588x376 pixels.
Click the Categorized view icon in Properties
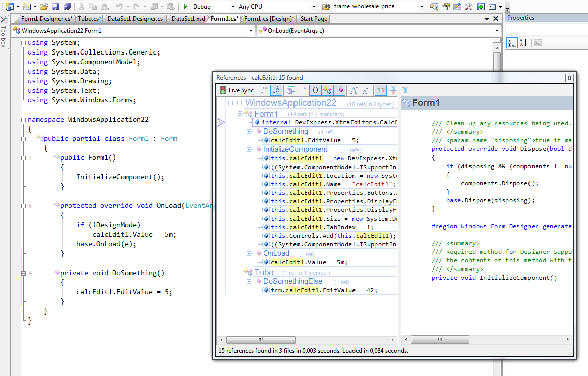[x=511, y=43]
